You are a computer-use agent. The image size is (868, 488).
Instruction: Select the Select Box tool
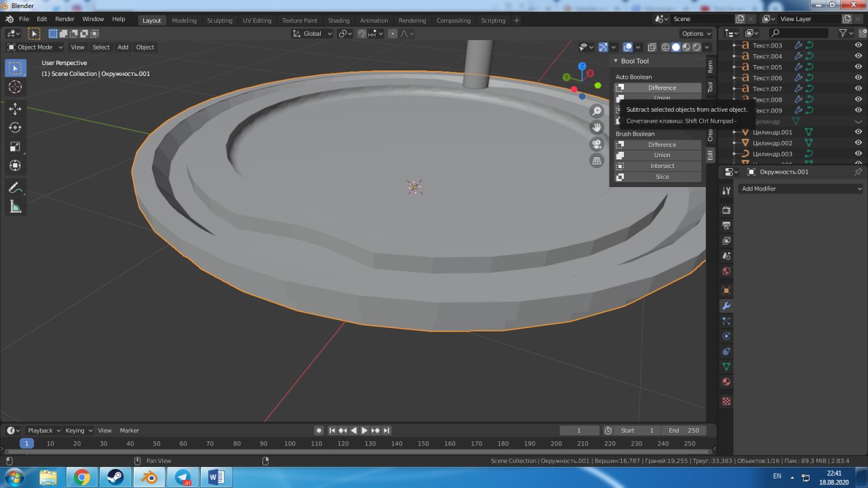tap(15, 68)
